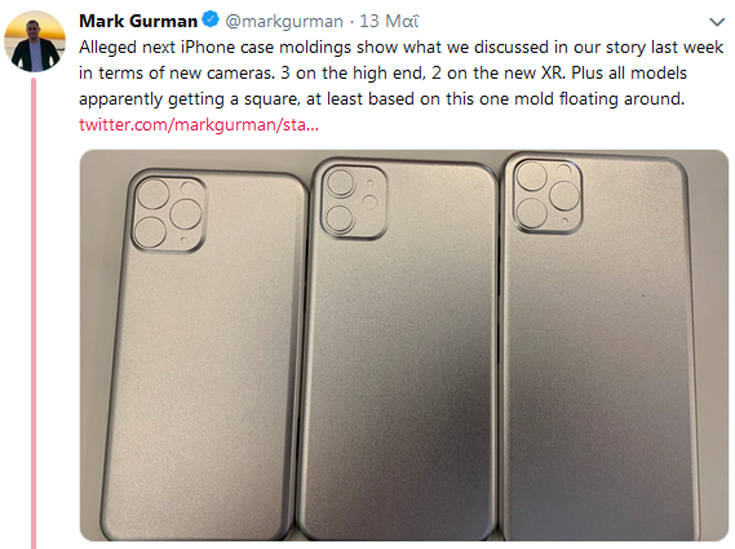Click the right mold's right-side camera lens
Image resolution: width=735 pixels, height=549 pixels.
click(562, 193)
